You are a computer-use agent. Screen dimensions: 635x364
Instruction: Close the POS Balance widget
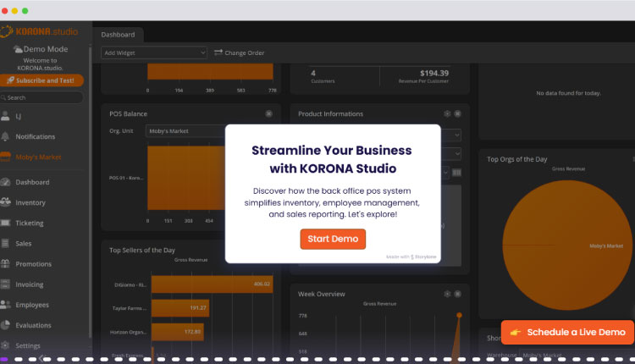(x=268, y=113)
